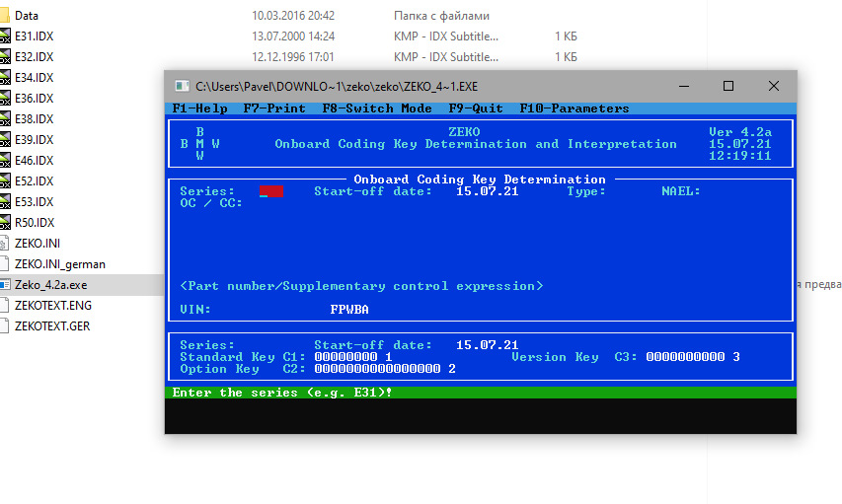Click the ZEKOTEXT.GER file icon
The height and width of the screenshot is (504, 842).
point(4,326)
